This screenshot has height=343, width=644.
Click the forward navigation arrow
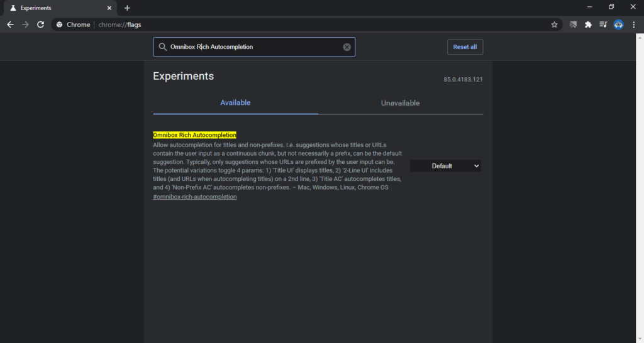click(25, 24)
